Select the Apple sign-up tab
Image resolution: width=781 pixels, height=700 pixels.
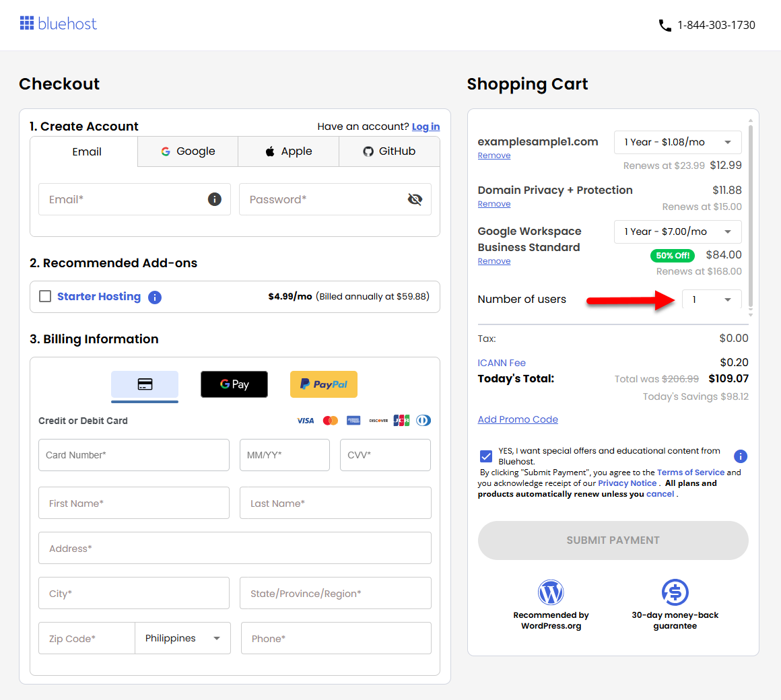click(x=288, y=151)
